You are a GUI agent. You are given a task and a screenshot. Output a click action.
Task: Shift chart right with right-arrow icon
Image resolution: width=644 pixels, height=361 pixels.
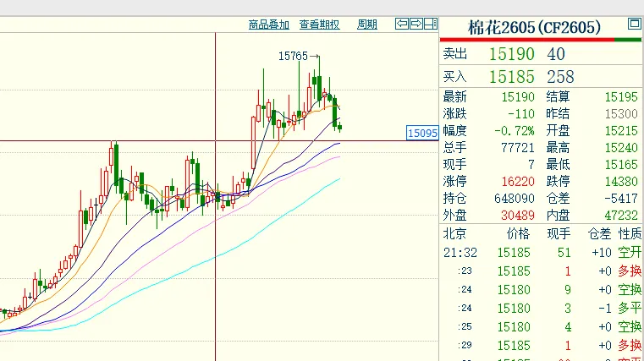(416, 24)
